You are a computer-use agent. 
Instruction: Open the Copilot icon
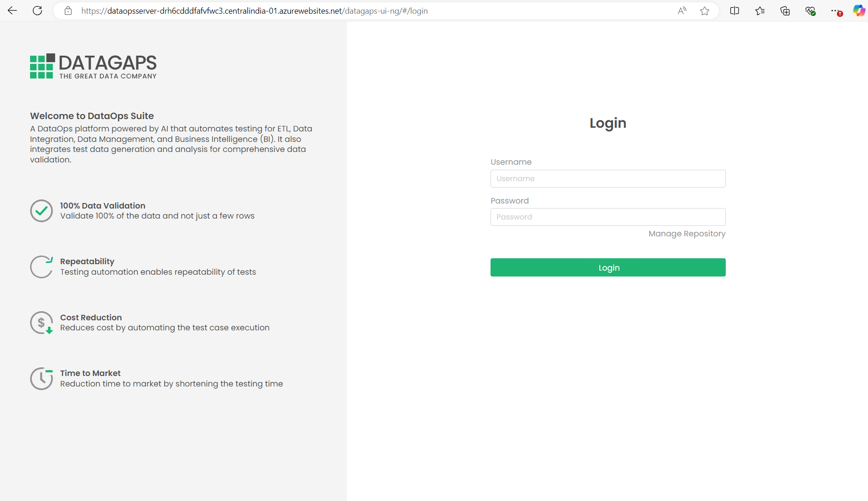[859, 10]
